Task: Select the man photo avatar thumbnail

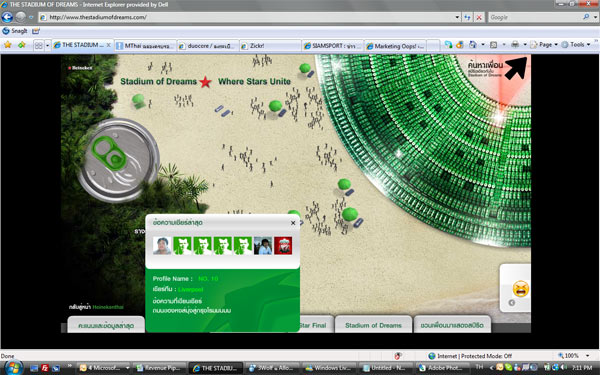Action: coord(263,246)
